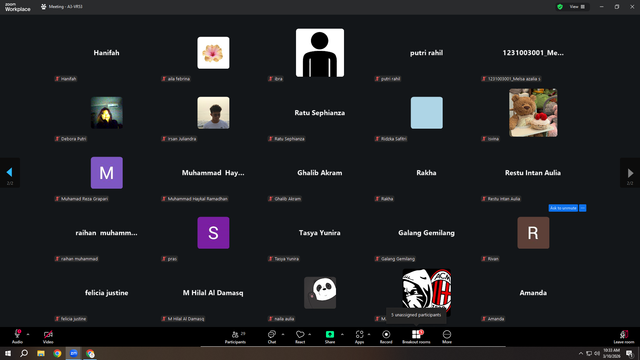Open the Apps menu in toolbar

(x=359, y=337)
